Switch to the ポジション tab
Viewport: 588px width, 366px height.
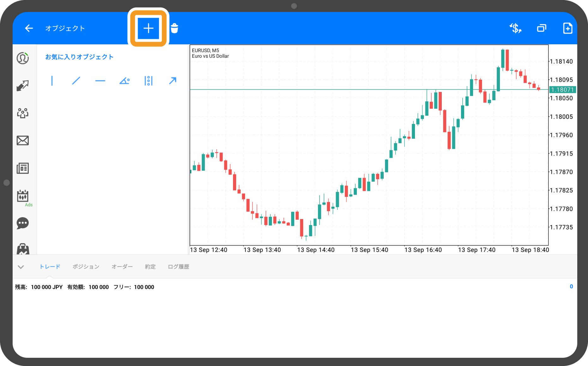[86, 267]
